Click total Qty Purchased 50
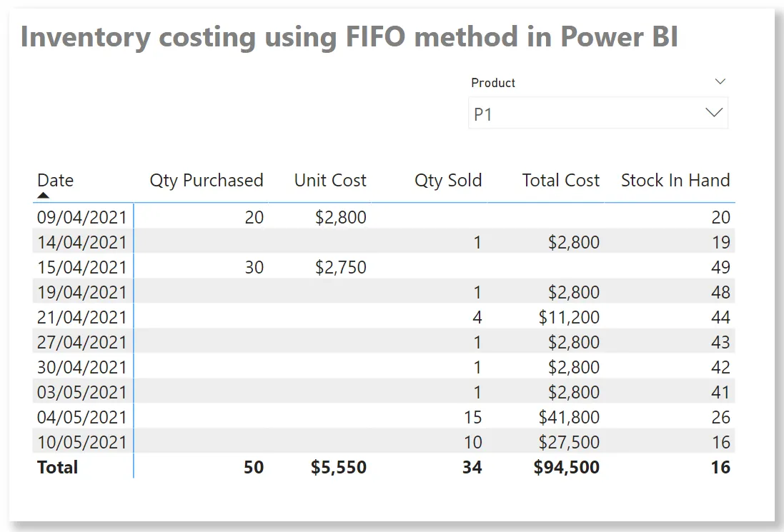This screenshot has width=784, height=532. click(x=254, y=467)
